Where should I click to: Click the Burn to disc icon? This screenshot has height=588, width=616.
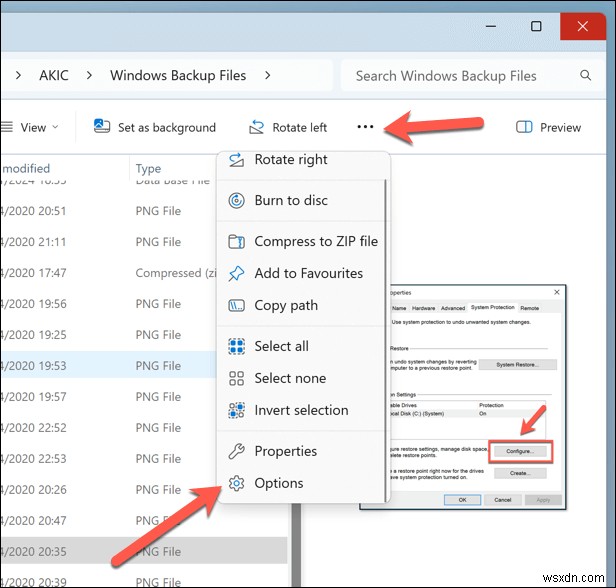[236, 200]
